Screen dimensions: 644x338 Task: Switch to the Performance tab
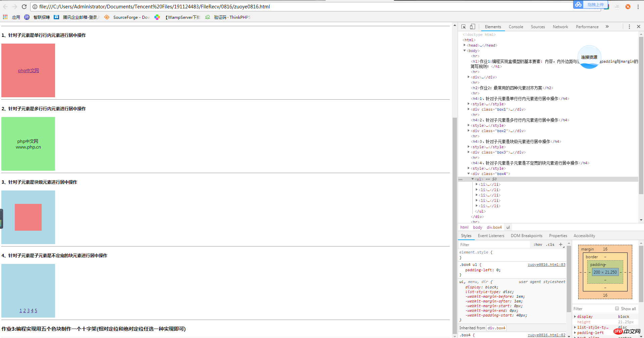coord(587,26)
